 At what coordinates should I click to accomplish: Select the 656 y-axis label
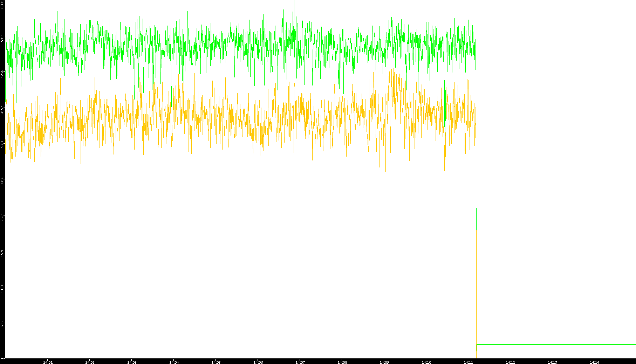tap(2, 325)
